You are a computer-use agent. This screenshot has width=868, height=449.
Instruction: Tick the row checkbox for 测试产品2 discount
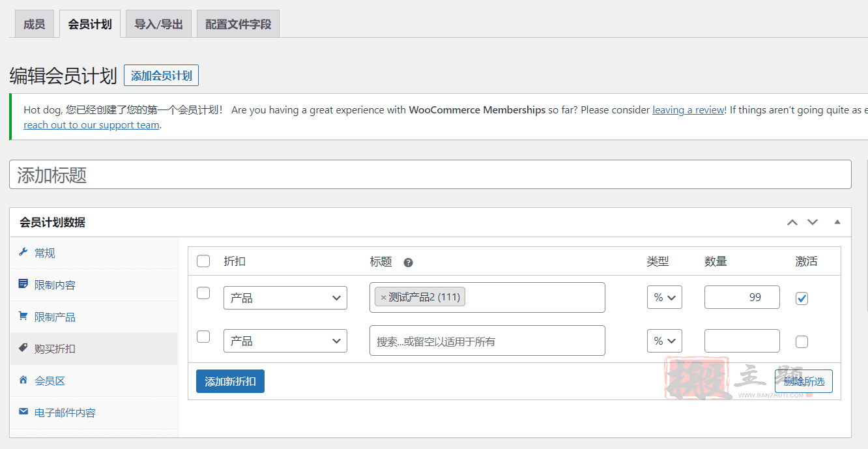203,293
